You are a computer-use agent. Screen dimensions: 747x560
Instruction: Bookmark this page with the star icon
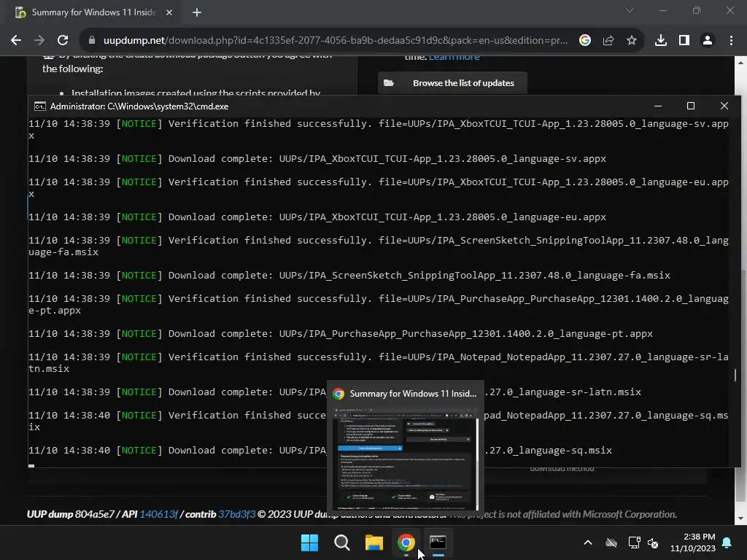pos(631,41)
